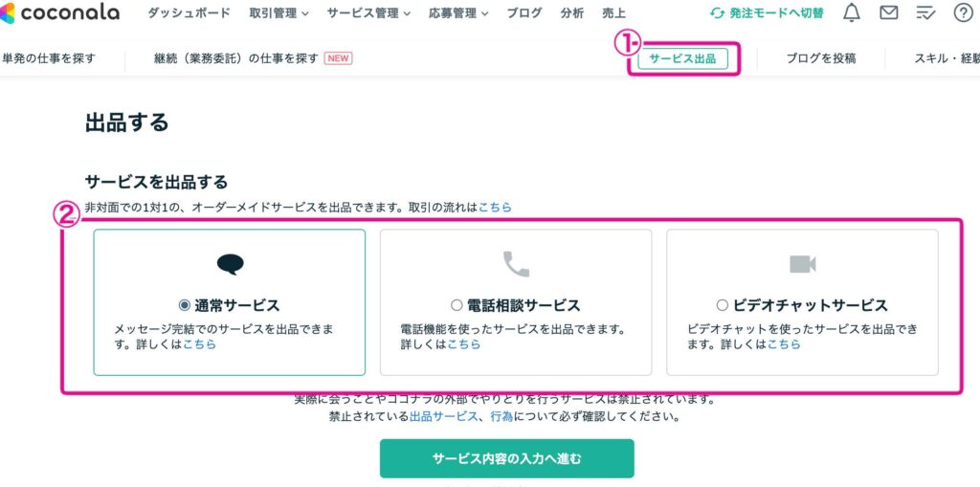This screenshot has width=980, height=487.
Task: Click the video camera icon for ビデオチャットサービス
Action: 802,264
